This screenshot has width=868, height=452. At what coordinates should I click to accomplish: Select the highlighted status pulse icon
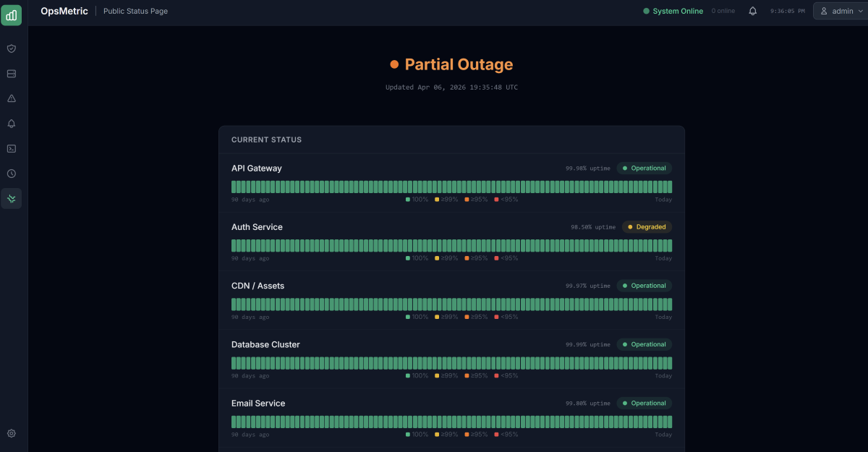pyautogui.click(x=11, y=198)
